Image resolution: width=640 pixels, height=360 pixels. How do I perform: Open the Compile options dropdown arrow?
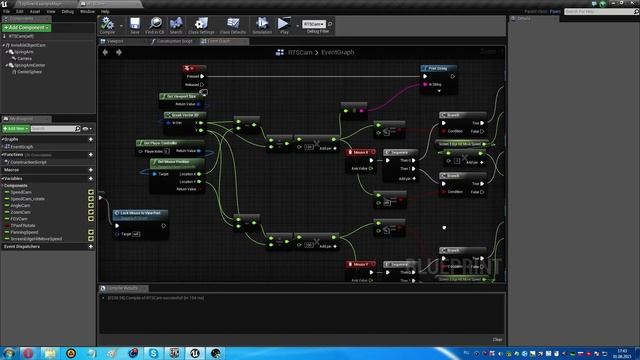coord(121,26)
